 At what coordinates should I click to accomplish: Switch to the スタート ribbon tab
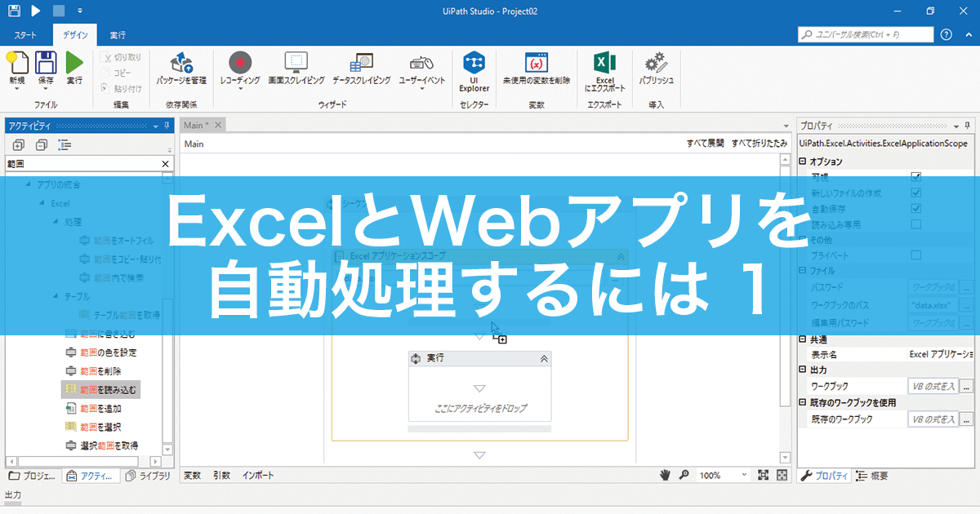tap(26, 35)
